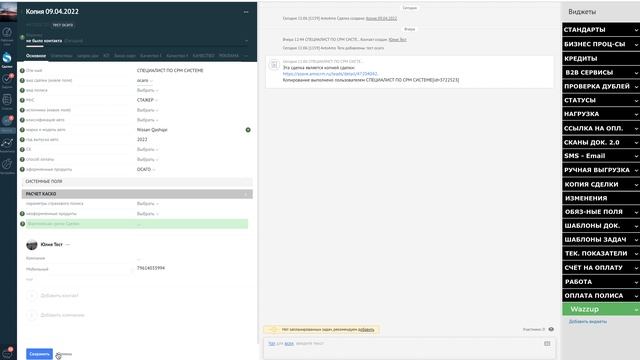This screenshot has width=640, height=360.
Task: Expand the СТАНДАРТЫ widget
Action: [601, 29]
